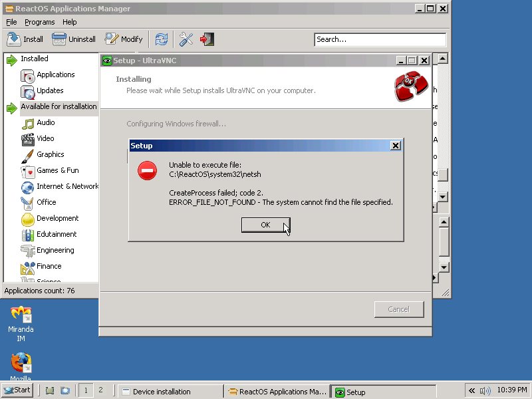Open the File menu
Viewport: 532px width, 399px height.
pyautogui.click(x=11, y=22)
